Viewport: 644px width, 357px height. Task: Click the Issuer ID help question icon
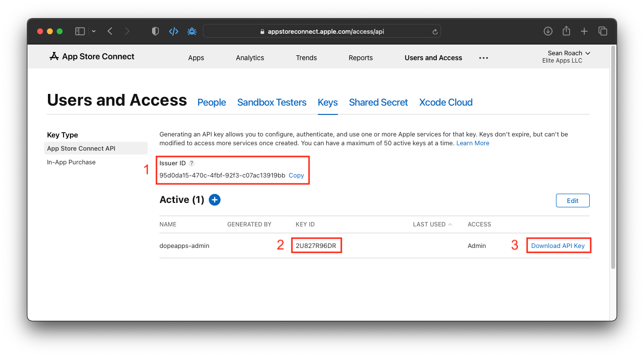click(x=192, y=163)
